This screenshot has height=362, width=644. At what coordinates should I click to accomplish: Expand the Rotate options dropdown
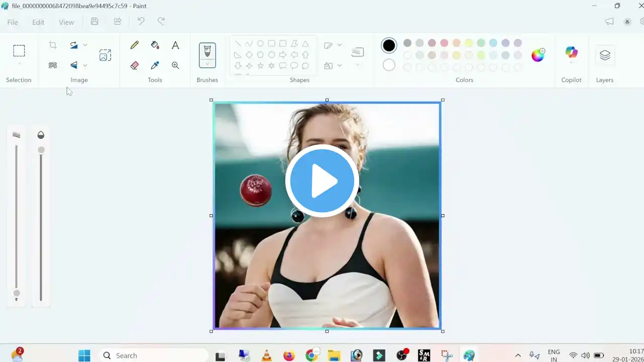coord(85,45)
